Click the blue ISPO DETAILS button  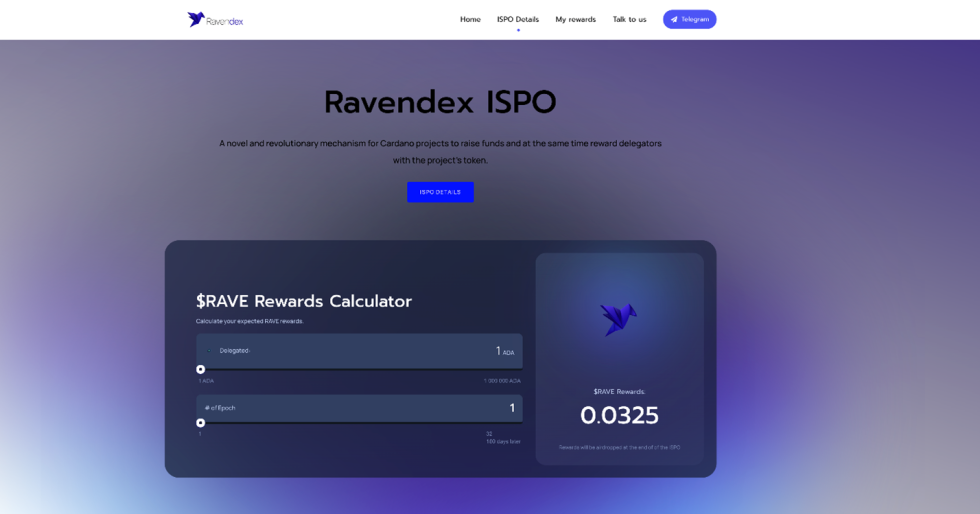(x=440, y=192)
